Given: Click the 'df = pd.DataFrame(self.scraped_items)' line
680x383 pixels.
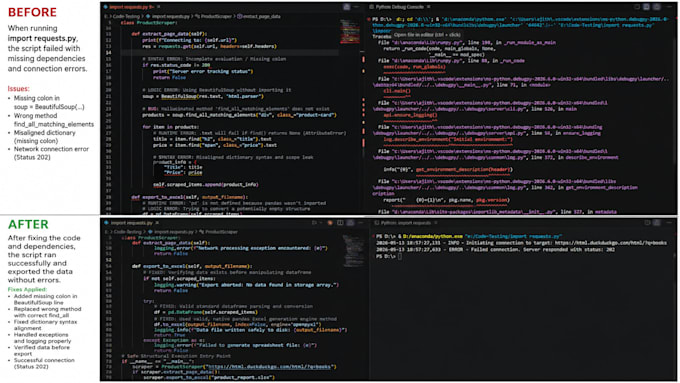Looking at the screenshot, I should pos(206,312).
